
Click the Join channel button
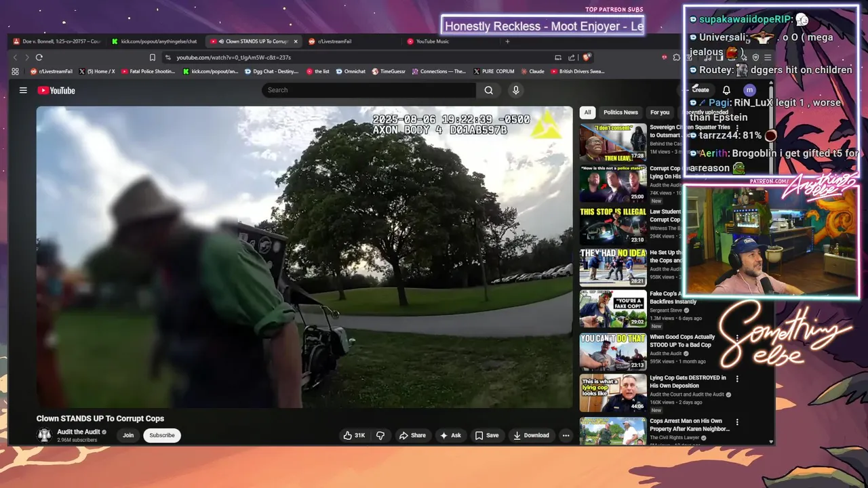click(x=128, y=435)
